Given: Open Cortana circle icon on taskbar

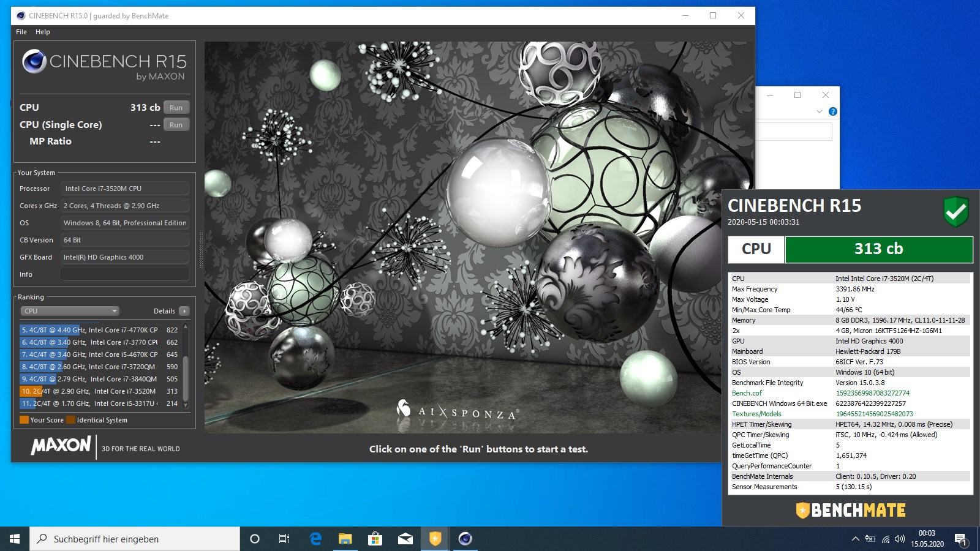Looking at the screenshot, I should coord(255,539).
